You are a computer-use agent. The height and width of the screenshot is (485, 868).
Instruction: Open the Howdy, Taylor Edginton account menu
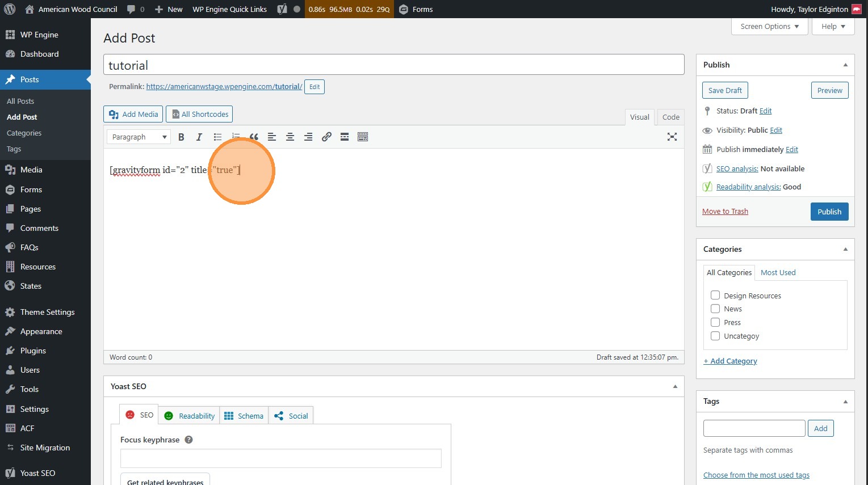pyautogui.click(x=816, y=9)
